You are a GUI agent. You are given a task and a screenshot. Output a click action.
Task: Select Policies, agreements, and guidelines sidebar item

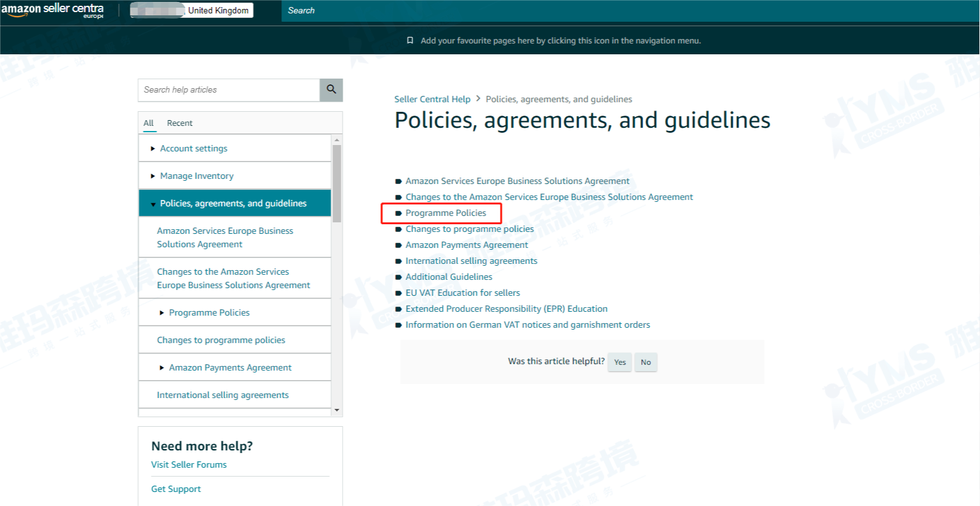click(233, 203)
